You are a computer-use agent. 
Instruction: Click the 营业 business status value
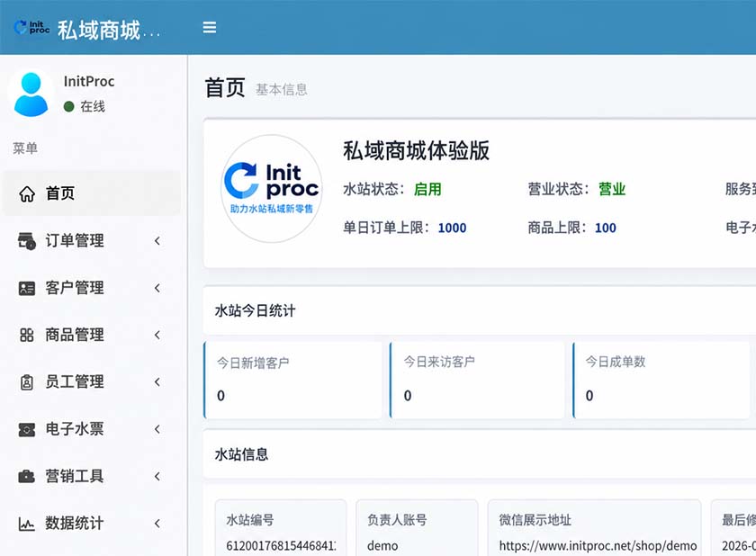coord(612,189)
